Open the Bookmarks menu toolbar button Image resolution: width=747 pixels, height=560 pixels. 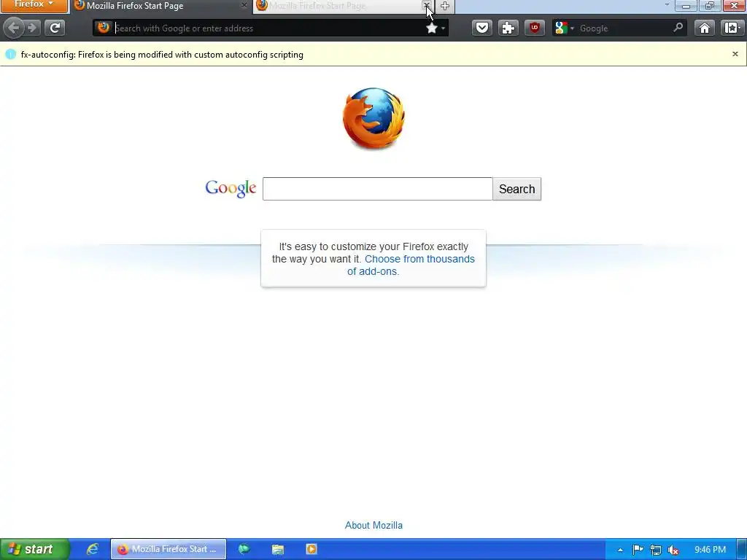pos(732,28)
